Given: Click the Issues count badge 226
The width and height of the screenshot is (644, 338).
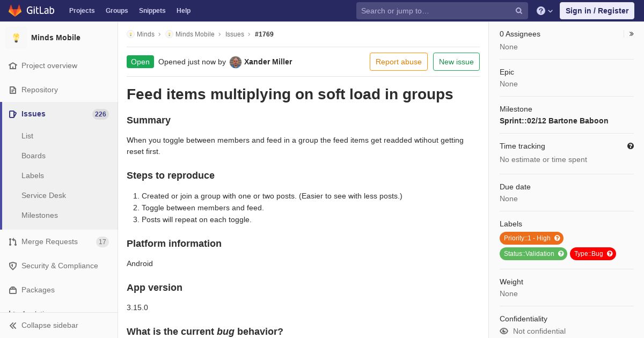Looking at the screenshot, I should pos(100,114).
